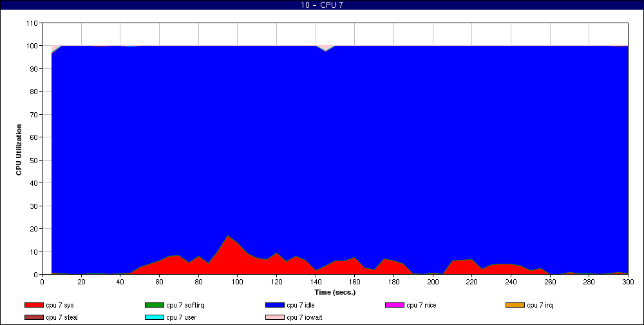Click the pink cpu 7 iowait swatch

point(275,318)
